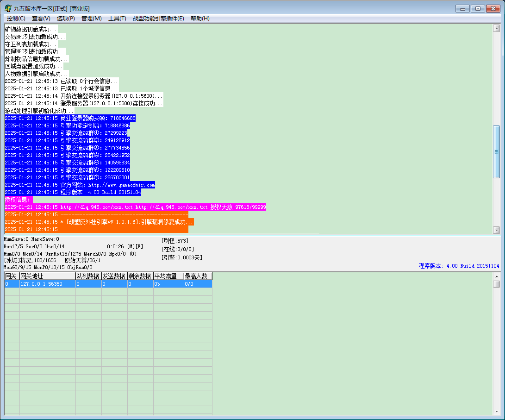Open the 查看(V) menu
This screenshot has height=420, width=505.
click(x=41, y=19)
